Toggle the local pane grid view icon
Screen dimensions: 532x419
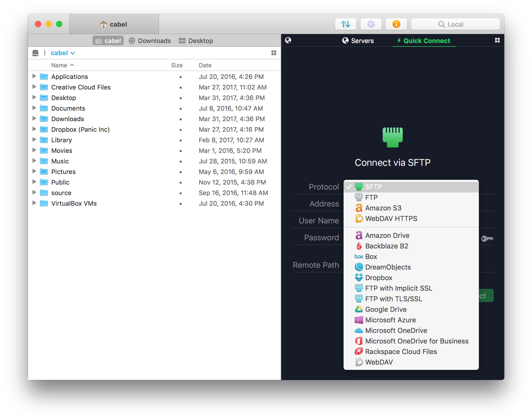[274, 53]
